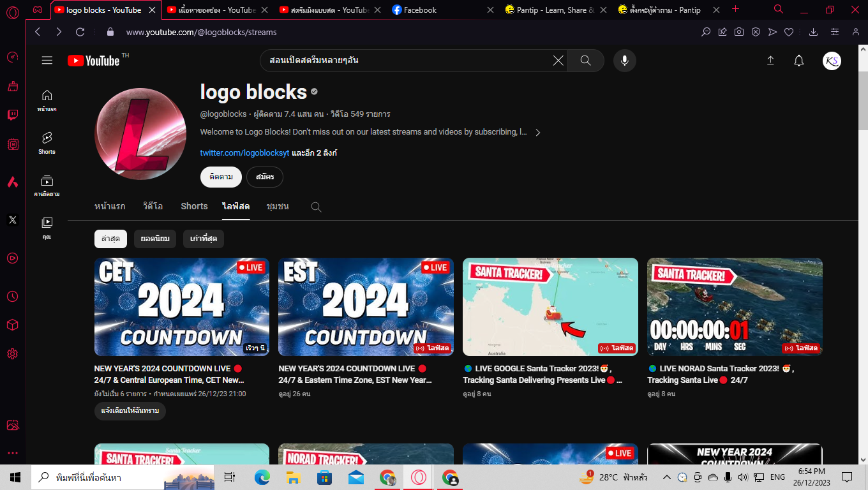Open the Opera main menu logo
The width and height of the screenshot is (868, 490).
[13, 13]
